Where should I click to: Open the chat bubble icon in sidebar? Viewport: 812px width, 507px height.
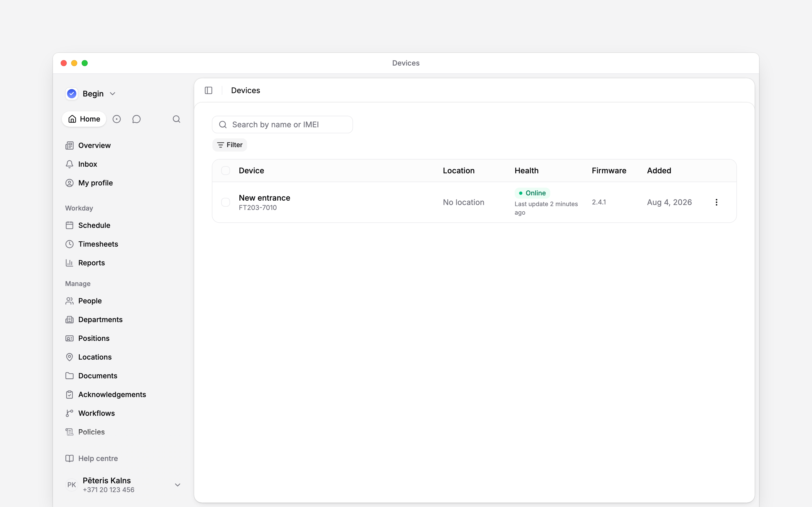tap(136, 119)
